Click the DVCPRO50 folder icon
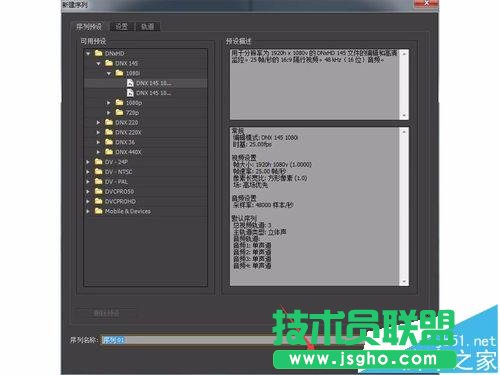 tap(99, 191)
